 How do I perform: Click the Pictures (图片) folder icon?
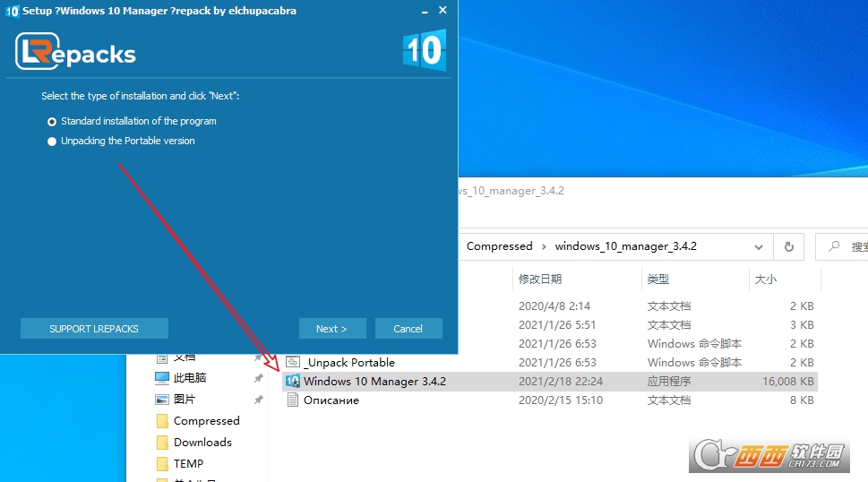pyautogui.click(x=162, y=400)
